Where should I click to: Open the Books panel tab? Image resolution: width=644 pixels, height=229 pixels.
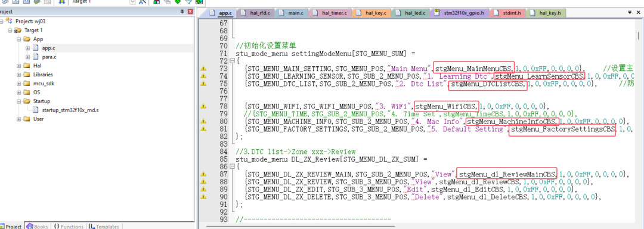click(x=38, y=226)
